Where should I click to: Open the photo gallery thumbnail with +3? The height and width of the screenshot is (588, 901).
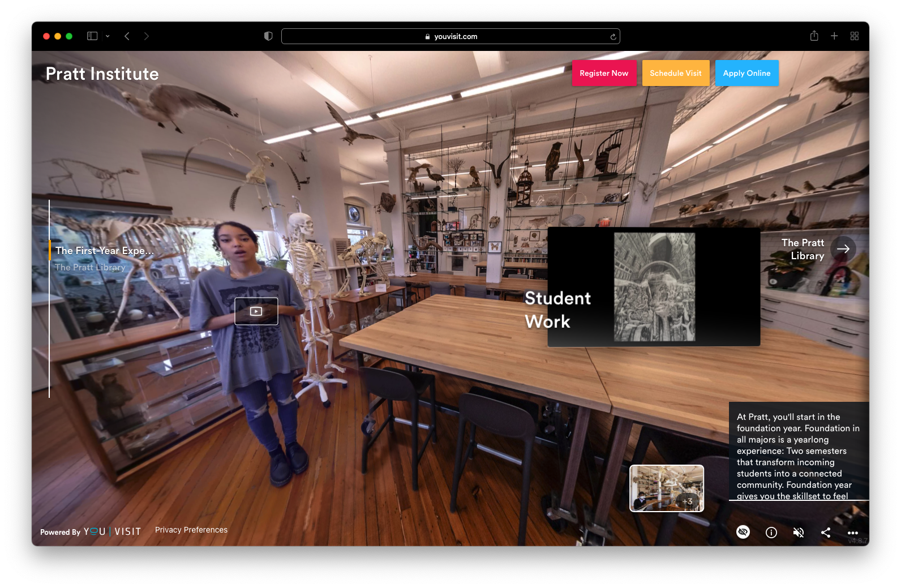click(667, 488)
